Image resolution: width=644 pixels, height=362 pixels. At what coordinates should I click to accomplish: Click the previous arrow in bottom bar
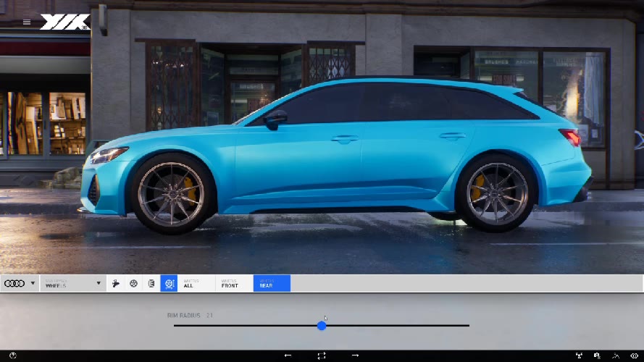click(288, 355)
